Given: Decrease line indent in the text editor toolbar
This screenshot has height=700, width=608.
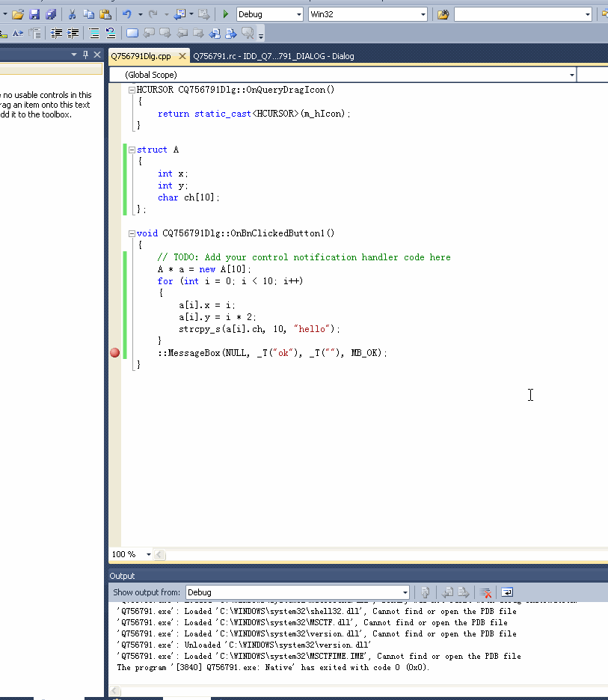Looking at the screenshot, I should point(56,33).
